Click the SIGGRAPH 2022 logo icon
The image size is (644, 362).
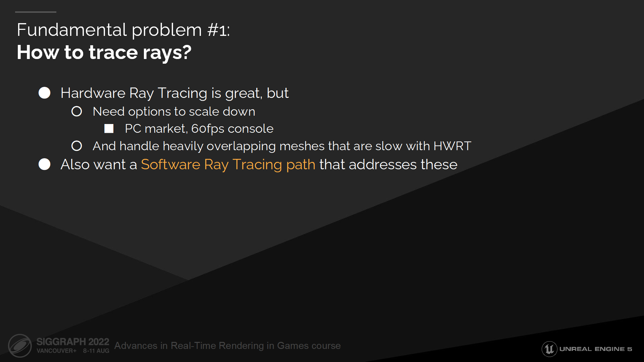click(20, 346)
